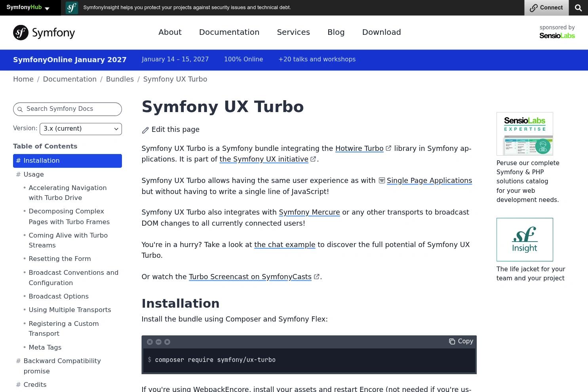The image size is (588, 392).
Task: Click the SensioLabs Expertise thumbnail
Action: pos(525,134)
